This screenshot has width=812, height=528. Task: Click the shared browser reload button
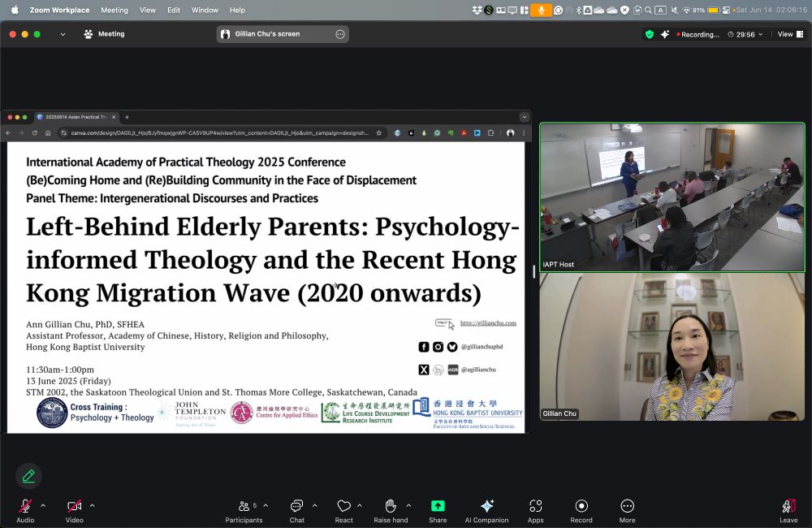coord(35,133)
